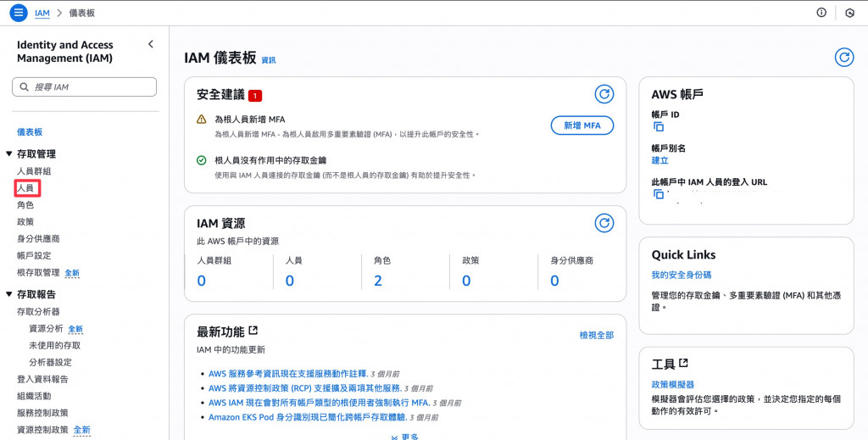Open Amazon EKS Pod 身分識別 news link
Viewport: 868px width, 440px height.
click(308, 417)
